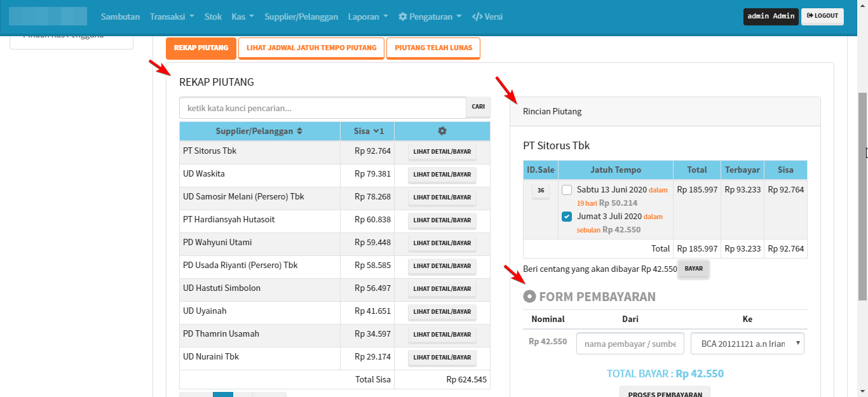Uncheck the Jumat 3 Juli 2020 checkbox
The height and width of the screenshot is (397, 868).
click(567, 217)
